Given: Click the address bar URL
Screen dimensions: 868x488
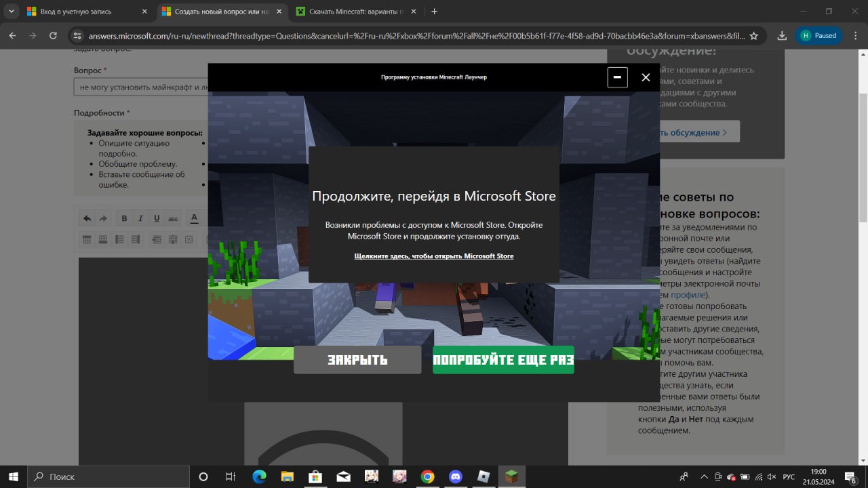Looking at the screenshot, I should coord(416,35).
